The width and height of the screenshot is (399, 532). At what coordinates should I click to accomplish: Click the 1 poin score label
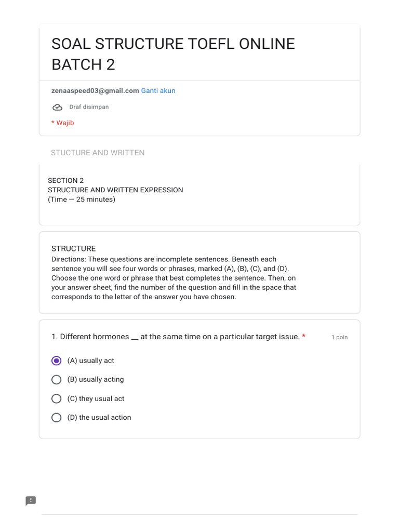click(339, 337)
